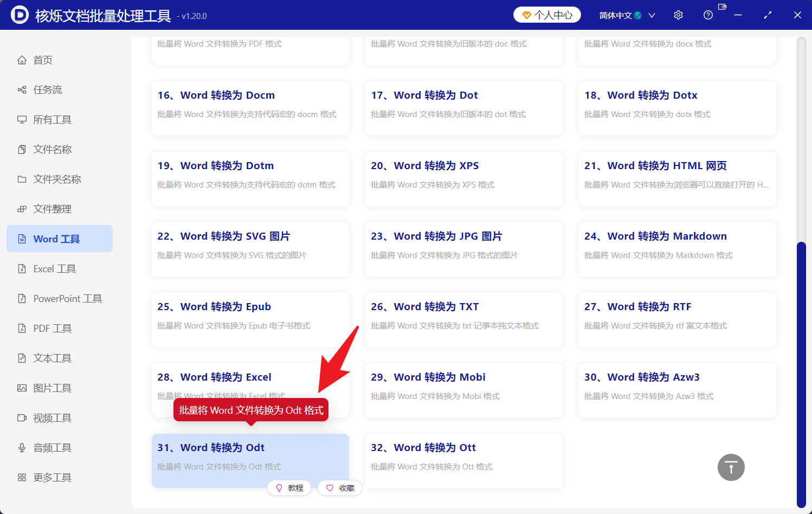Open the 教程 tutorial link
Screen dimensions: 812x514
click(289, 488)
